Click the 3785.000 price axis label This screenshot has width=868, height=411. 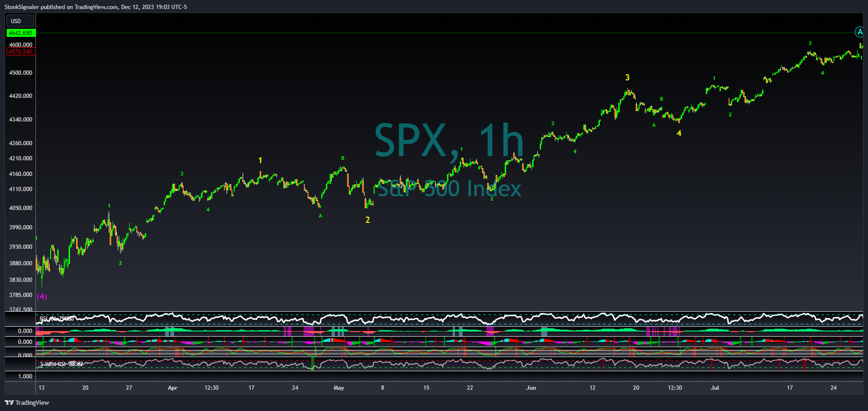21,295
